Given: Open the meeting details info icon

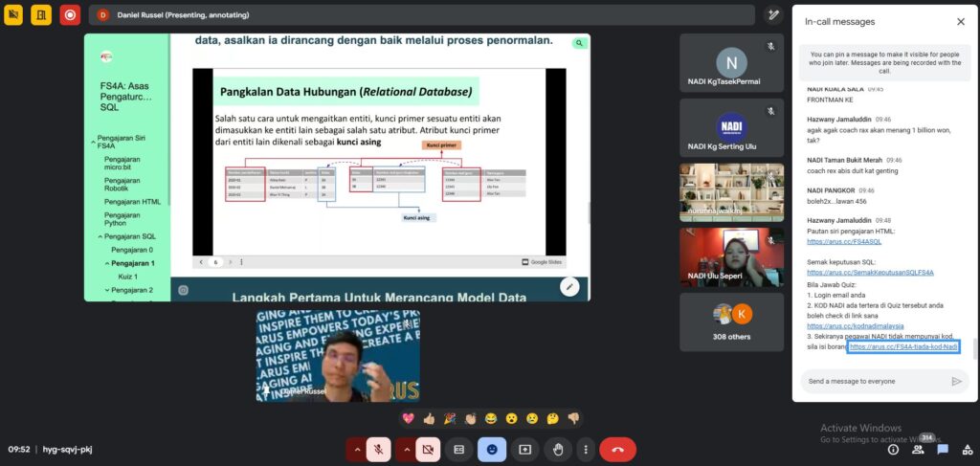Looking at the screenshot, I should [893, 449].
